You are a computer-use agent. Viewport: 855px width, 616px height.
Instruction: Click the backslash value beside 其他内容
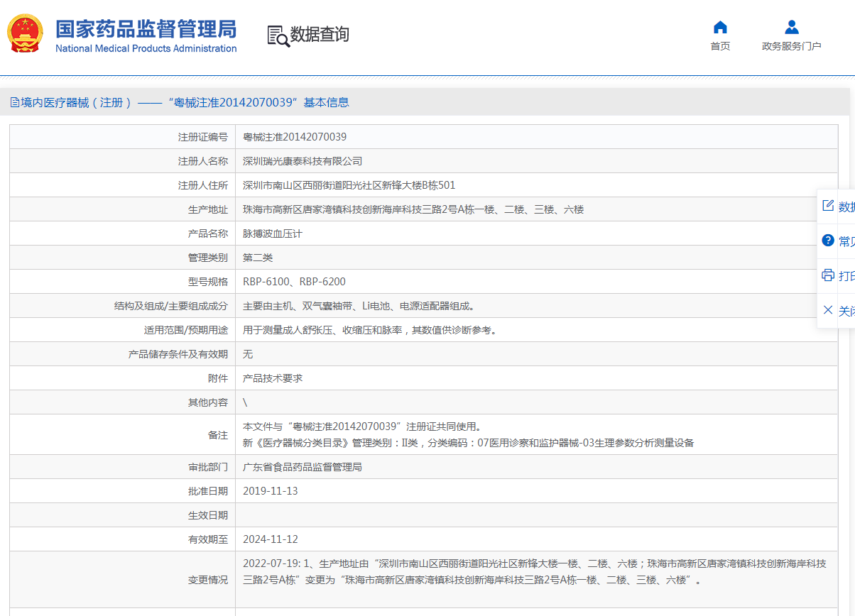[x=245, y=402]
